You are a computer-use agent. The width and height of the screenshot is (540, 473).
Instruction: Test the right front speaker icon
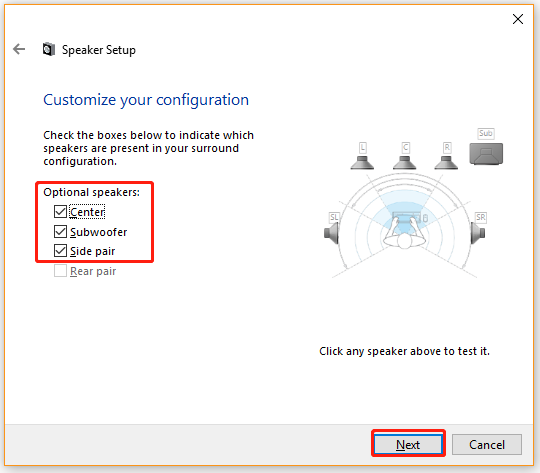point(446,162)
